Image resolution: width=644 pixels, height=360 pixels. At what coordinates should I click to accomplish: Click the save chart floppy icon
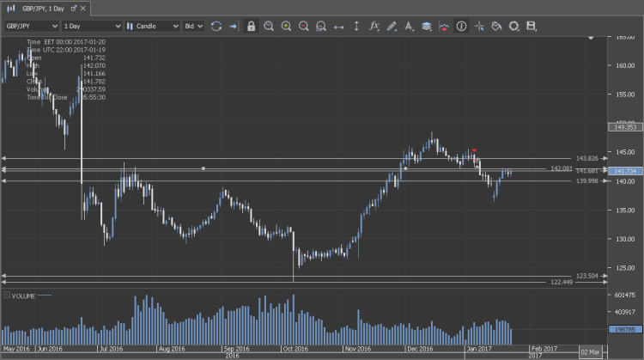coord(532,27)
